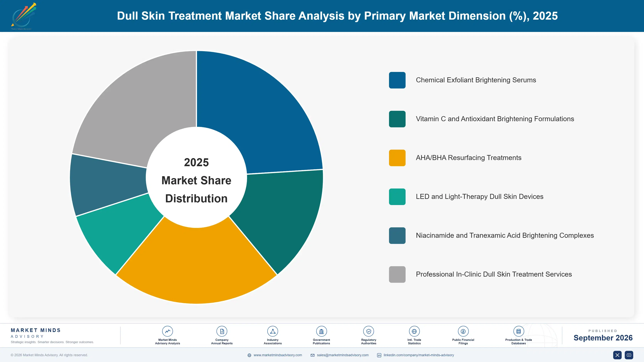The image size is (644, 362).
Task: Open the YouTube icon in footer
Action: (x=629, y=355)
